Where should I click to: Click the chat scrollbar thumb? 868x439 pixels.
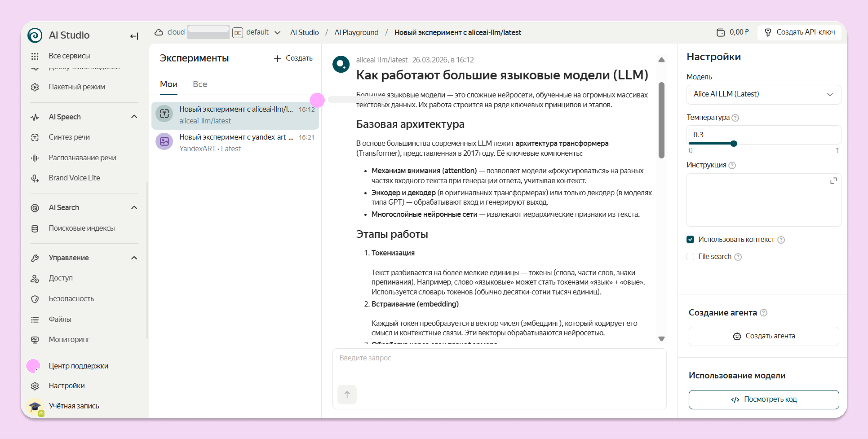[661, 120]
